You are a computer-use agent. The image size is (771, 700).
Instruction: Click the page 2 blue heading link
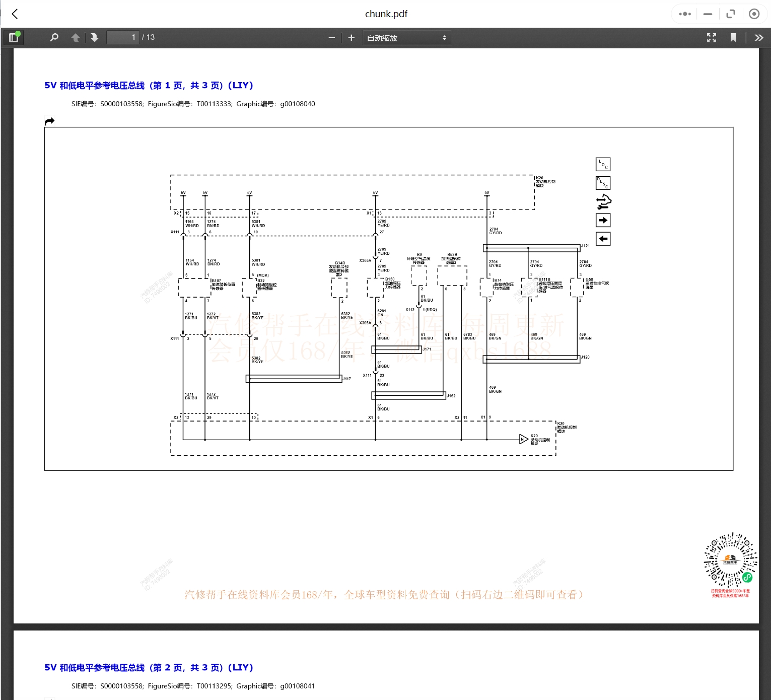pos(149,668)
